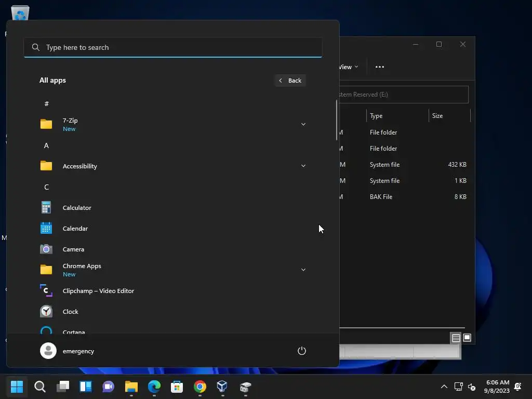Open the Chrome Apps folder icon
The image size is (532, 399).
tap(46, 270)
